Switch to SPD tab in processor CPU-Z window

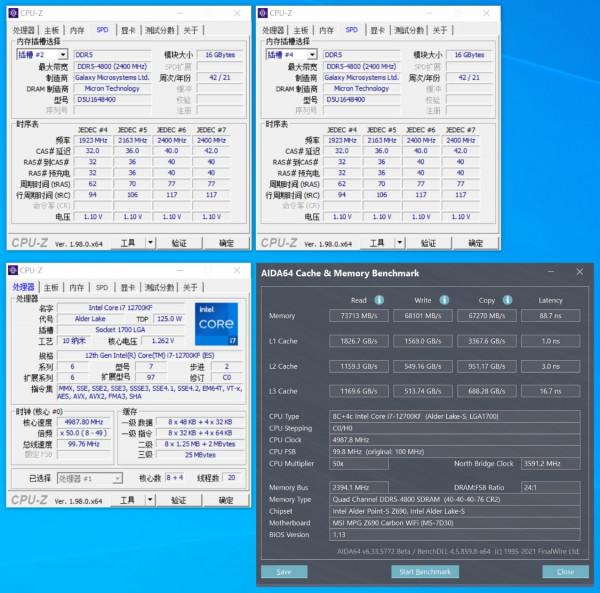click(102, 287)
